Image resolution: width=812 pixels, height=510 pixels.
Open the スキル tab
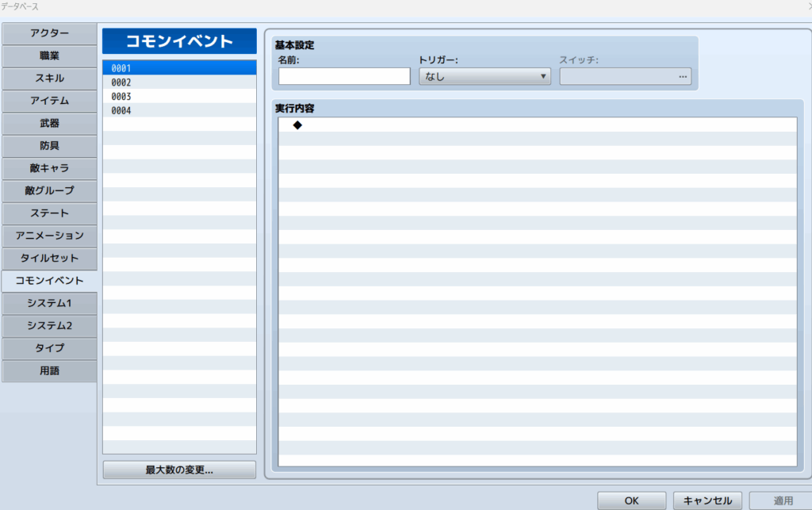[49, 79]
